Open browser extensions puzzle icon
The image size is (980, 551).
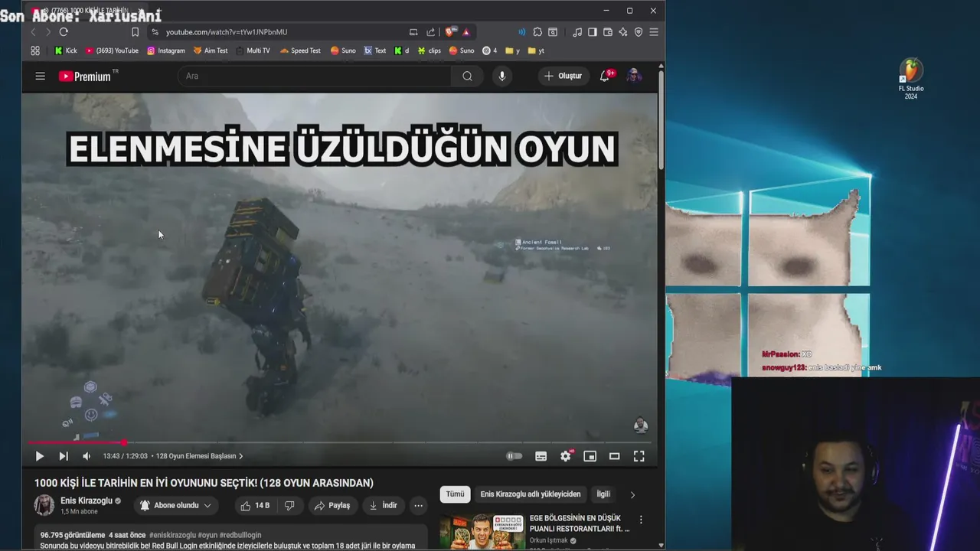click(537, 32)
